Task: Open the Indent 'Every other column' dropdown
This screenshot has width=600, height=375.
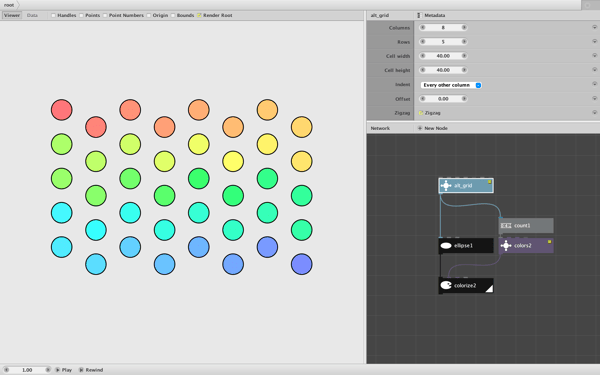Action: click(451, 85)
